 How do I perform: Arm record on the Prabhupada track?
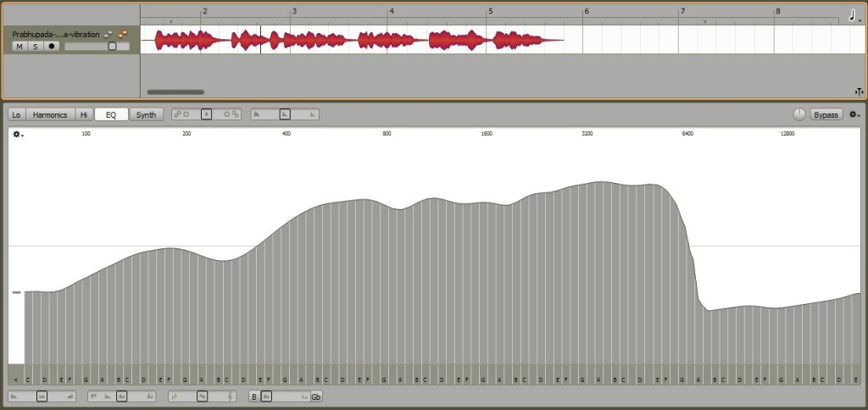pos(52,47)
